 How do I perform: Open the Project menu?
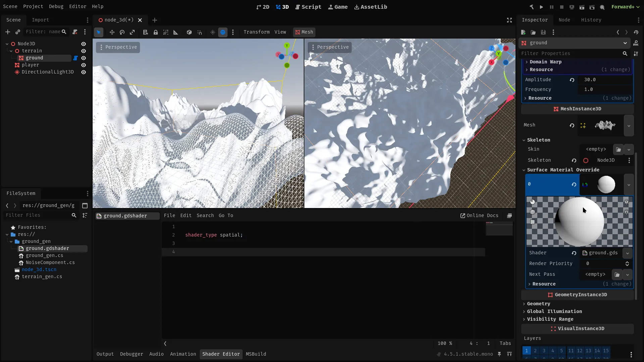tap(33, 6)
